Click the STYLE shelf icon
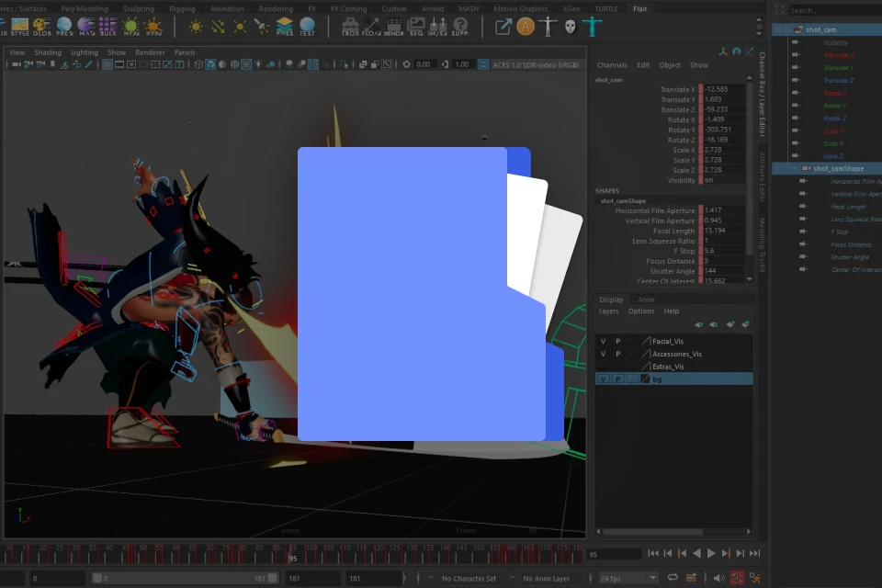This screenshot has width=882, height=588. (x=19, y=27)
